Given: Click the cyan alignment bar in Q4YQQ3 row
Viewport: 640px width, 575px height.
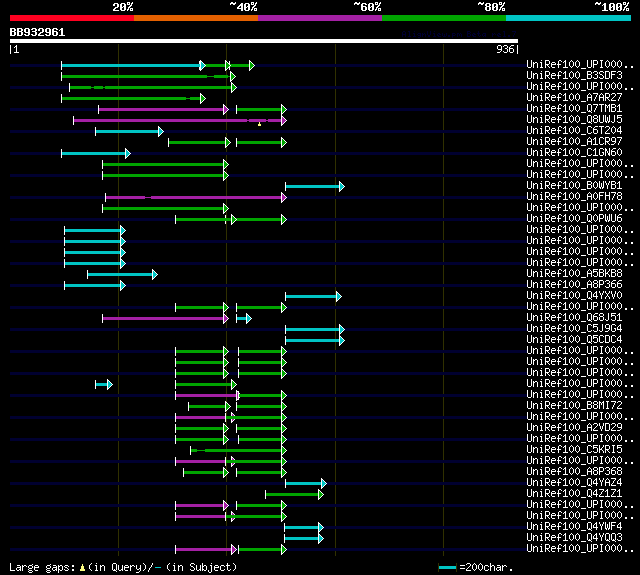Looking at the screenshot, I should pos(302,539).
